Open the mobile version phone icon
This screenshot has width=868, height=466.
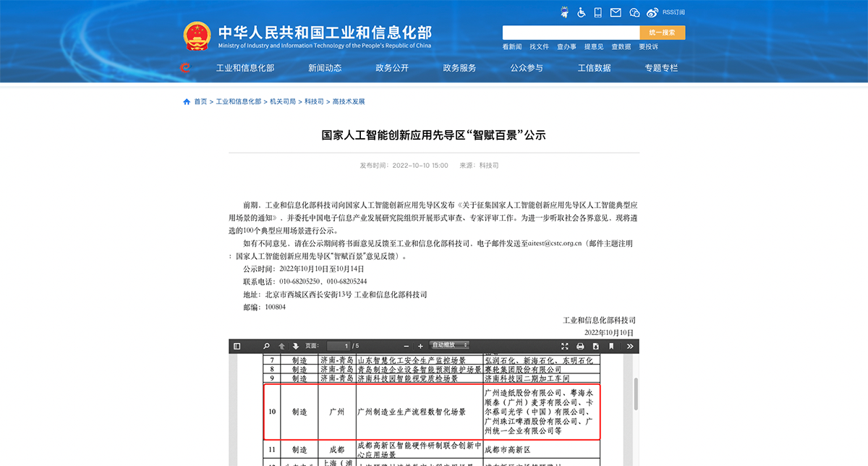tap(598, 12)
